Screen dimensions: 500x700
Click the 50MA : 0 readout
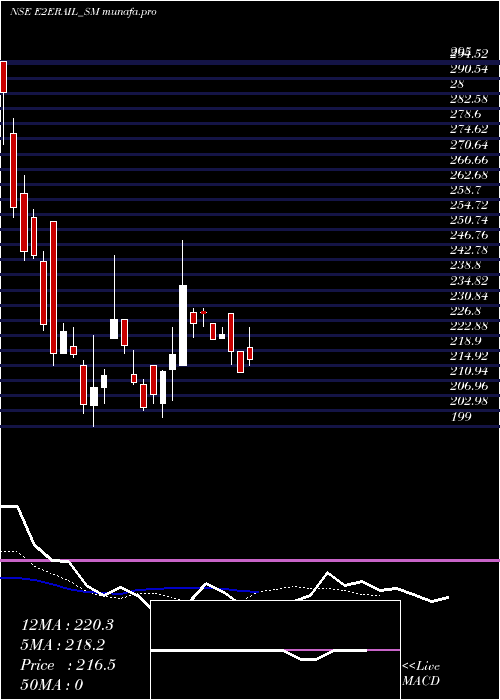click(x=52, y=685)
